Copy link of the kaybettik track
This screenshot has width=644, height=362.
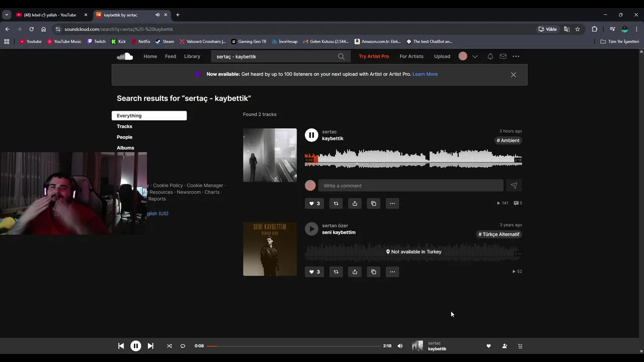(x=373, y=203)
